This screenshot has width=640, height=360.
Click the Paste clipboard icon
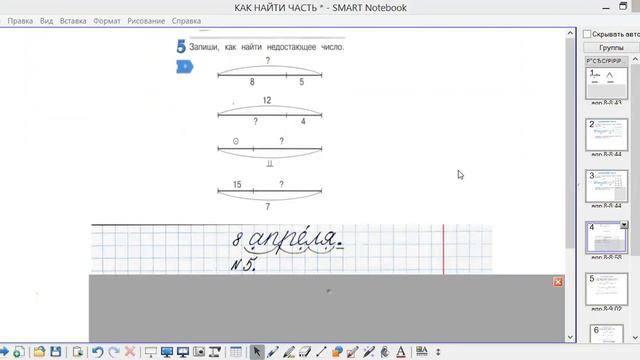point(78,351)
